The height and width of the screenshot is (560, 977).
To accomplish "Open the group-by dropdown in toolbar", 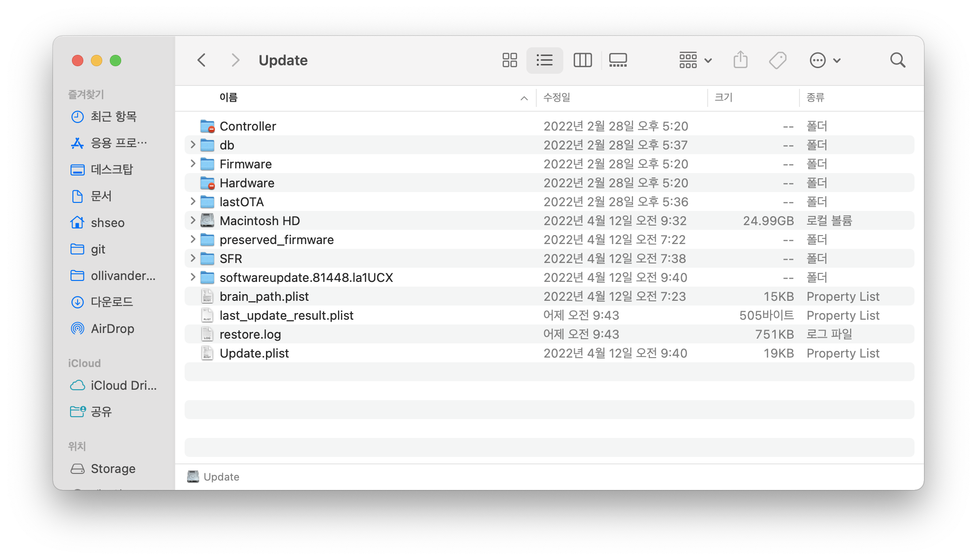I will tap(695, 60).
